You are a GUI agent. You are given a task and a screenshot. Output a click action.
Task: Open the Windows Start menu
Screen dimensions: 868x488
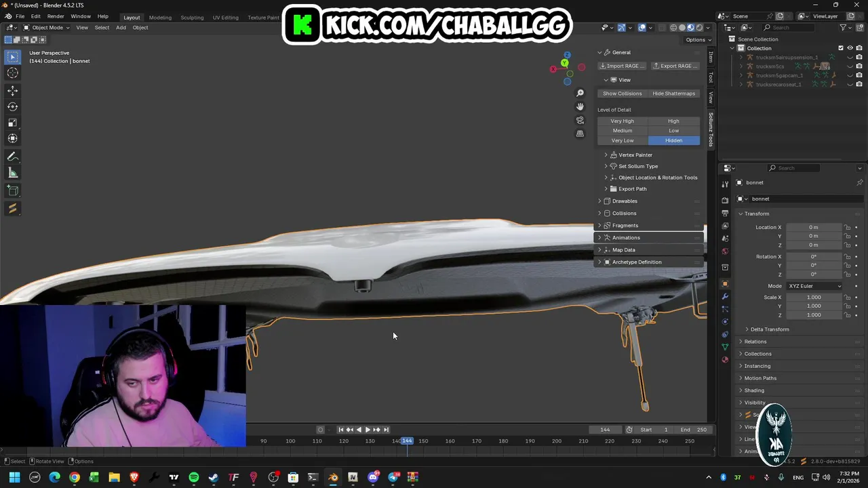pyautogui.click(x=14, y=477)
